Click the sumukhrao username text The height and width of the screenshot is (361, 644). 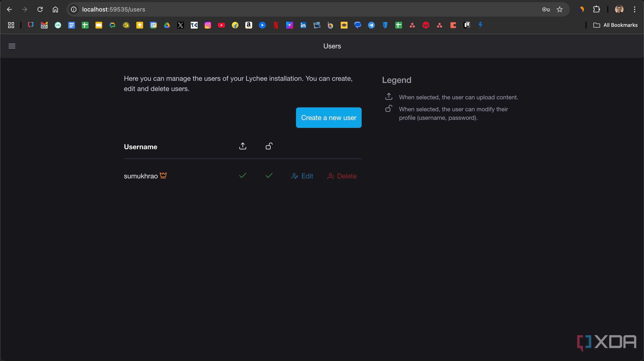(x=141, y=176)
